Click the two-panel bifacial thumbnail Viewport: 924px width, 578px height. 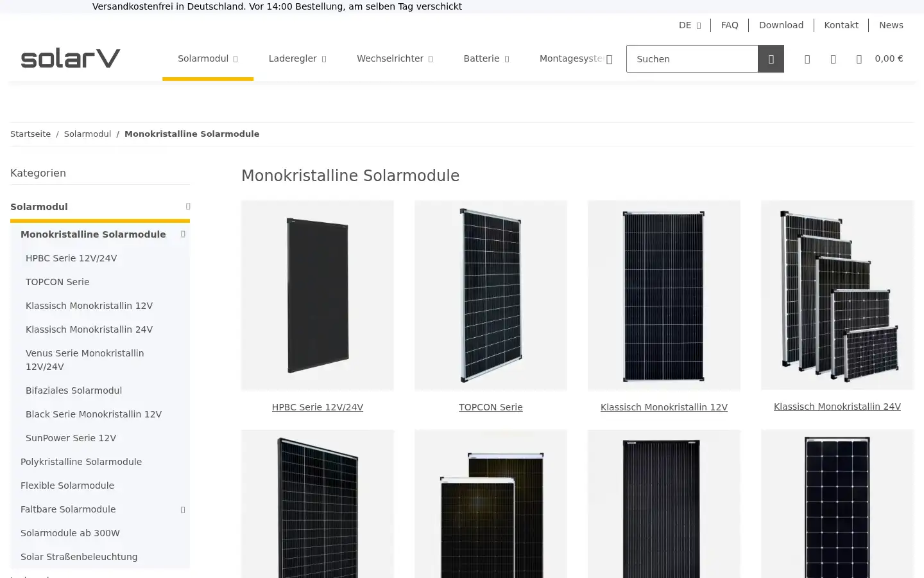[491, 504]
